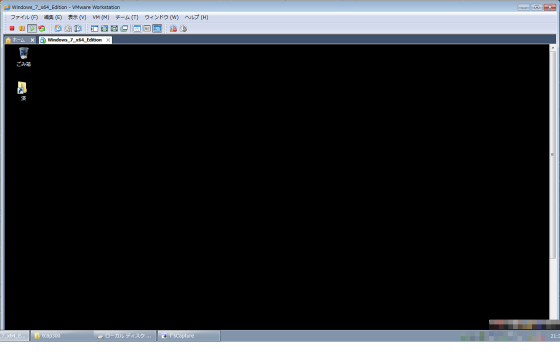Screen dimensions: 560x363
Task: Click the vertical scrollbar of VM view
Action: [552, 155]
